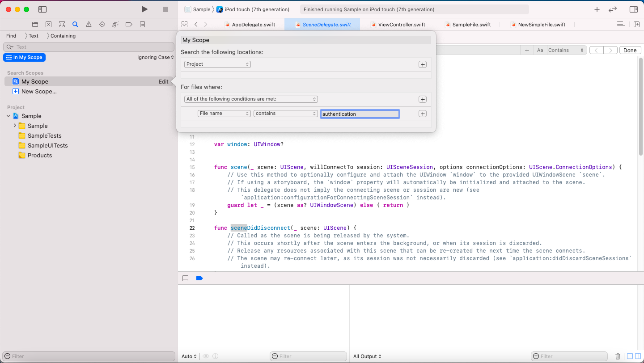Toggle the inspectors panel on the right
This screenshot has width=644, height=363.
(633, 9)
